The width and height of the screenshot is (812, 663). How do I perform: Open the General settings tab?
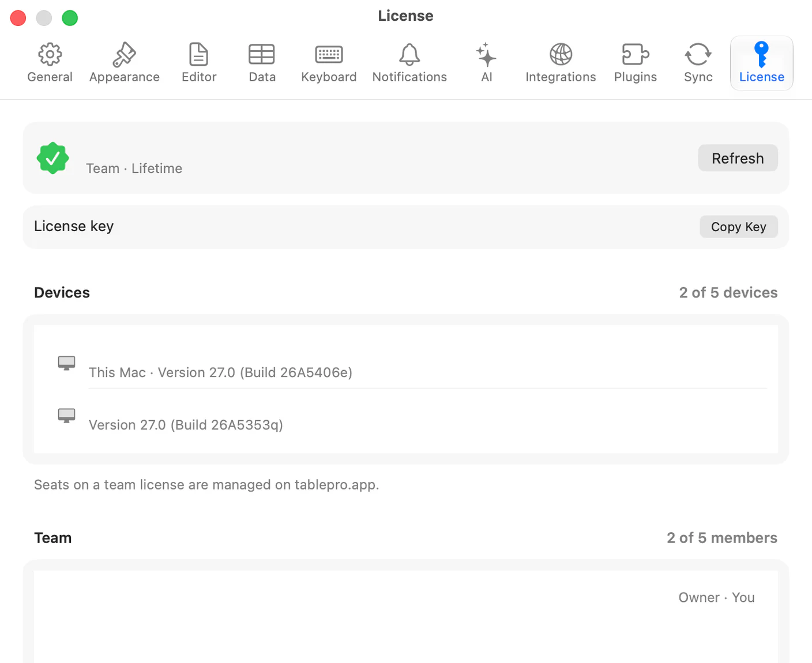click(x=50, y=63)
